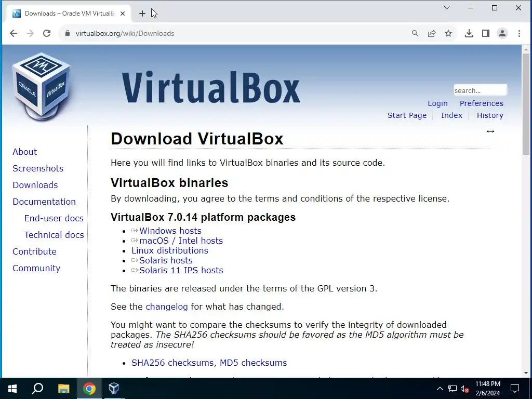The image size is (532, 399).
Task: Open Community in the sidebar
Action: coord(36,268)
